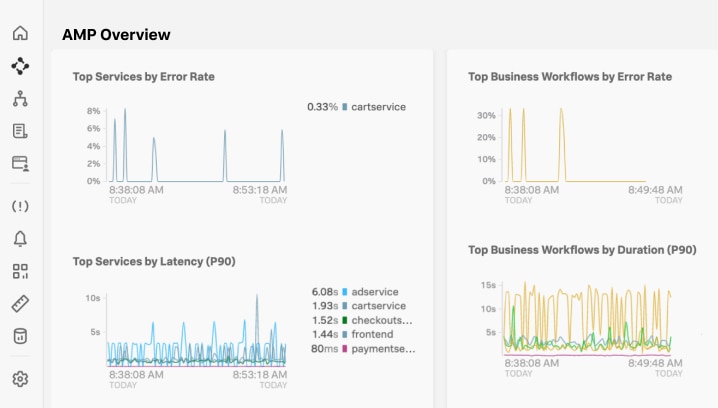Viewport: 718px width, 408px height.
Task: Click the frontend legend entry
Action: pos(372,334)
